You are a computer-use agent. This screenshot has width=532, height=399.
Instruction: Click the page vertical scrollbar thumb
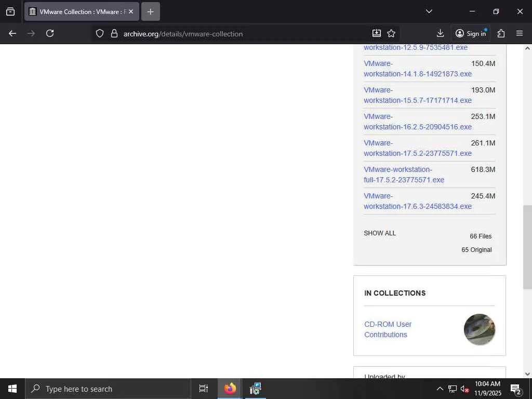click(x=527, y=247)
